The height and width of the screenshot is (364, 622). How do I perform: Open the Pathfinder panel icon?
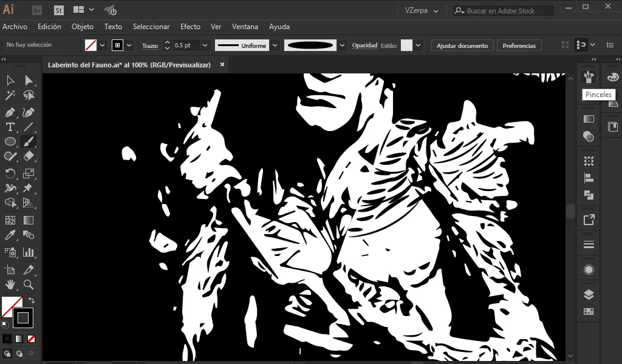point(589,195)
